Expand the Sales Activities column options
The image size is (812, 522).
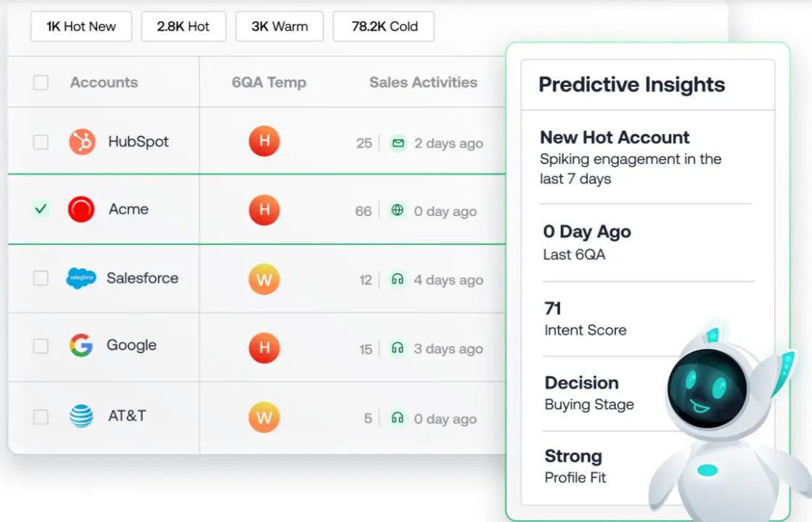pos(423,82)
